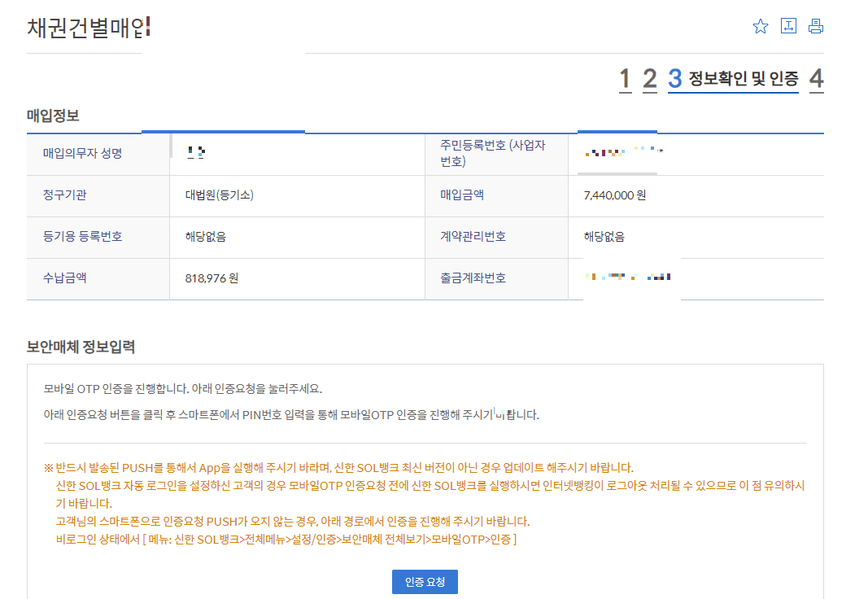Activate the printer icon at top right

pos(815,25)
